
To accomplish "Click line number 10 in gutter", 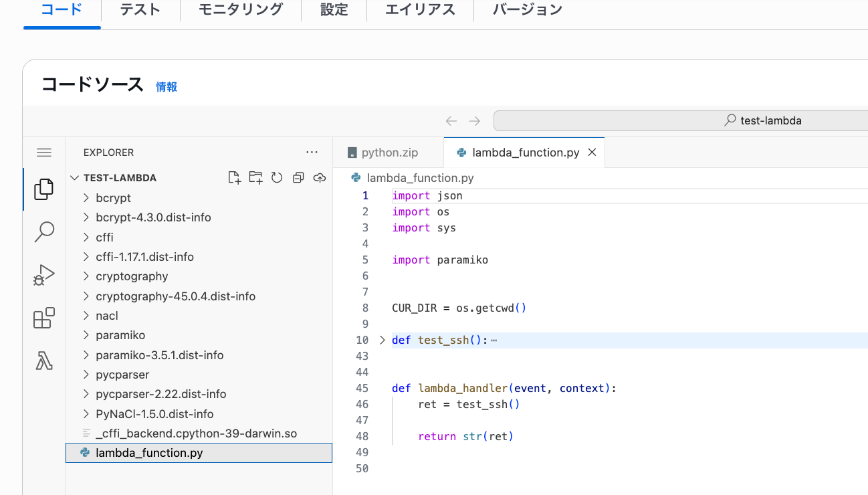I will pyautogui.click(x=362, y=340).
